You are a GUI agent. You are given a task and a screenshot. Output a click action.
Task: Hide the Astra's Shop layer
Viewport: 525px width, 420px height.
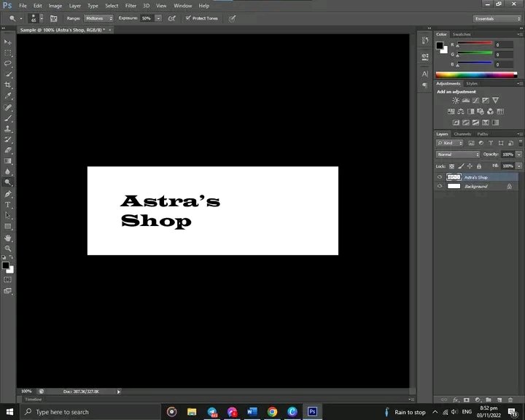[440, 177]
